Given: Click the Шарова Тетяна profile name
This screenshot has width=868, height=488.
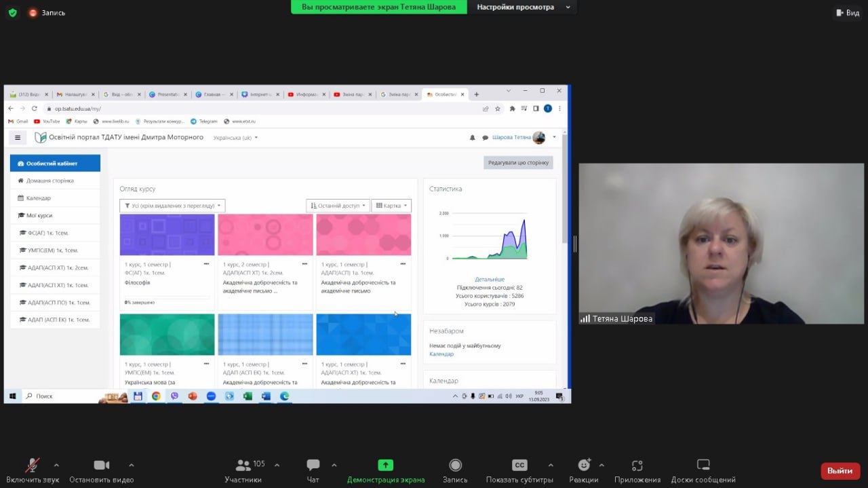Looking at the screenshot, I should pyautogui.click(x=511, y=138).
